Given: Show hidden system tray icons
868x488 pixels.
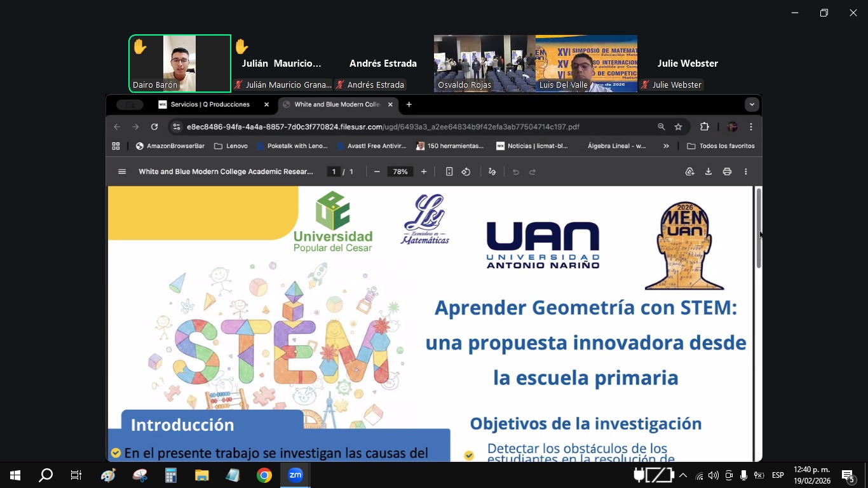Looking at the screenshot, I should [683, 475].
